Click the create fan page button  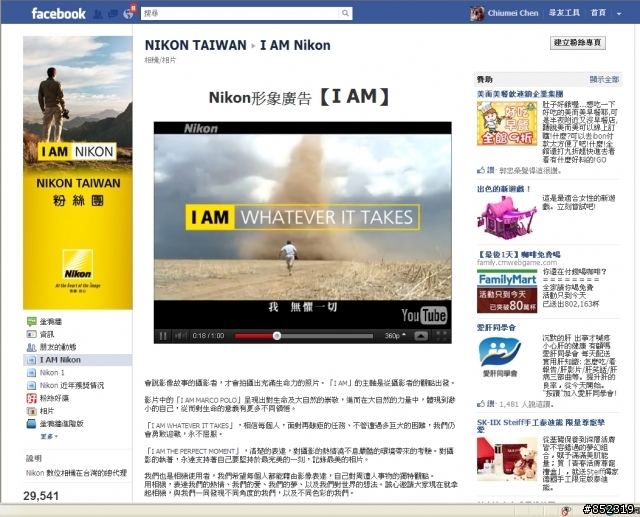tap(578, 42)
